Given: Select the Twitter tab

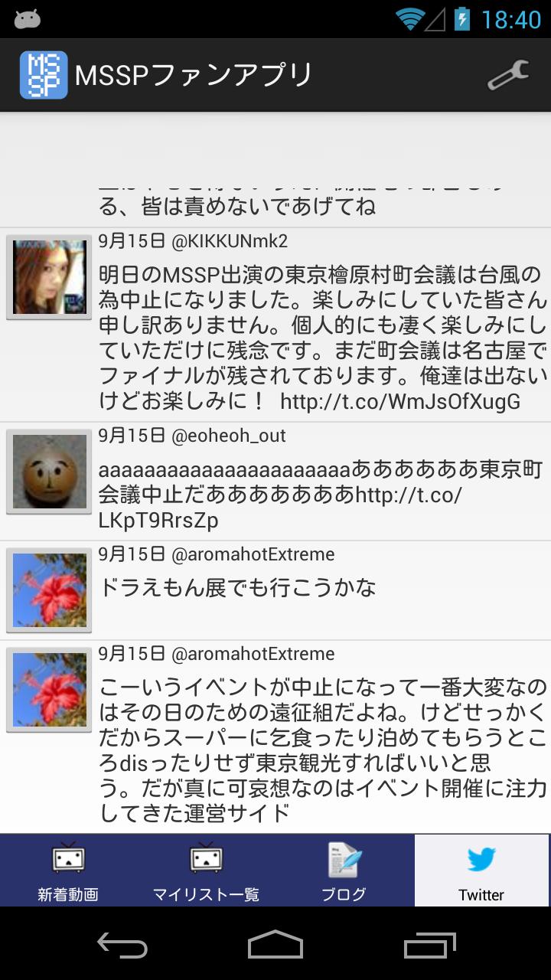Looking at the screenshot, I should pos(481,871).
